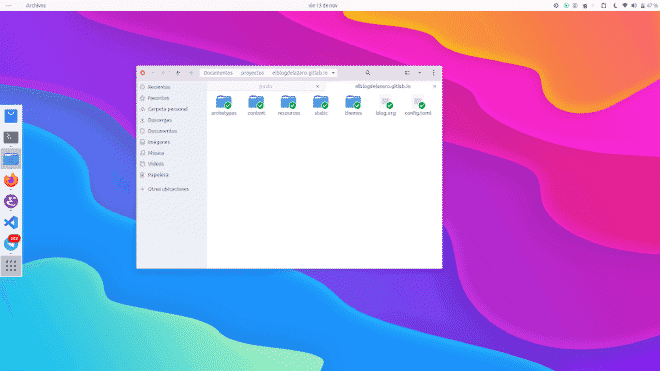
Task: Click the volume icon in the top bar
Action: [634, 5]
